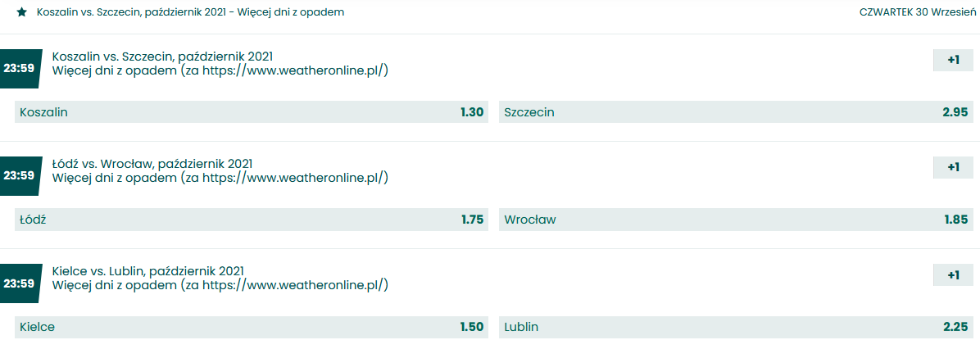Image resolution: width=980 pixels, height=340 pixels.
Task: Expand +1 more markets for Koszalin vs. Szczecin
Action: click(952, 60)
